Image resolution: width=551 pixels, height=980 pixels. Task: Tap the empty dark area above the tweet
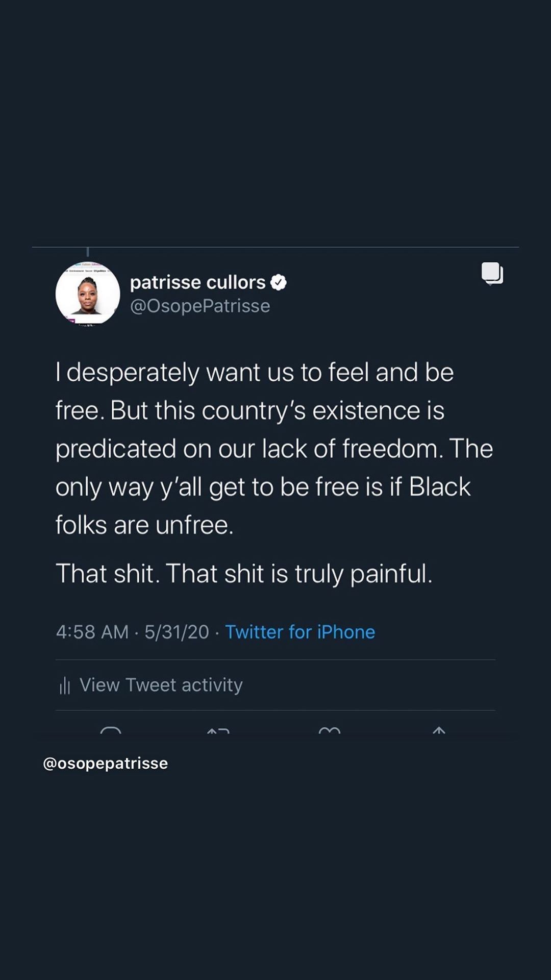point(275,122)
